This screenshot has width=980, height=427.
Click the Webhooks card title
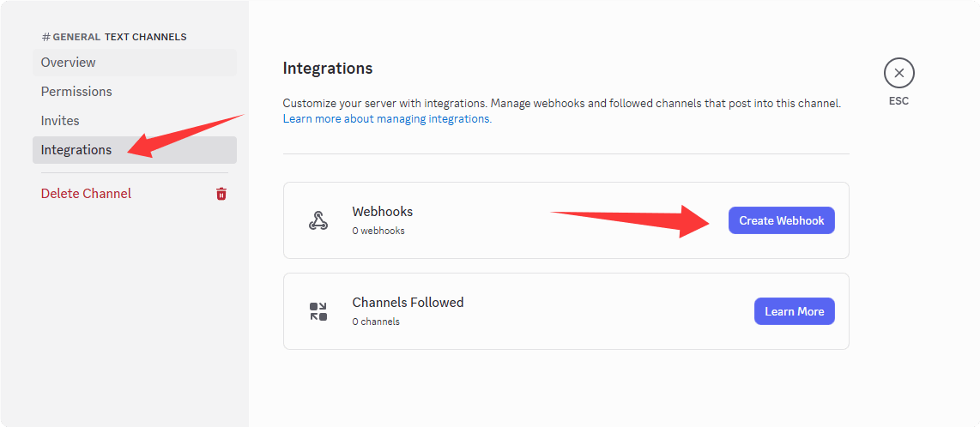tap(382, 211)
